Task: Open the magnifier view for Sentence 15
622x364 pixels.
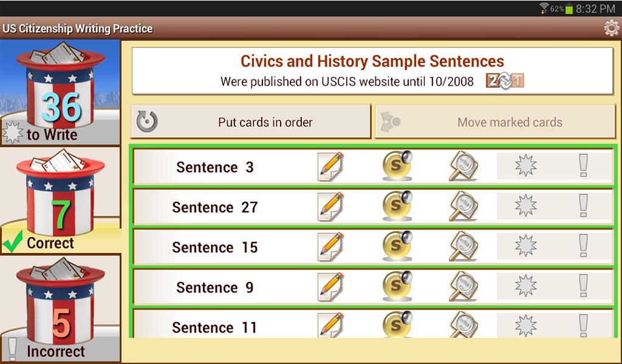Action: (x=463, y=246)
